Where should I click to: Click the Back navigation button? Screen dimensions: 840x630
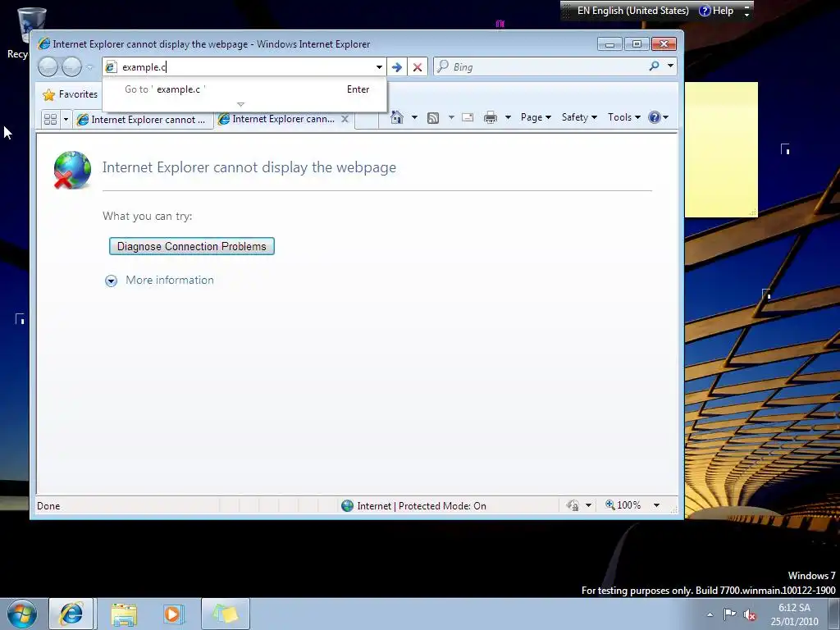pyautogui.click(x=48, y=67)
